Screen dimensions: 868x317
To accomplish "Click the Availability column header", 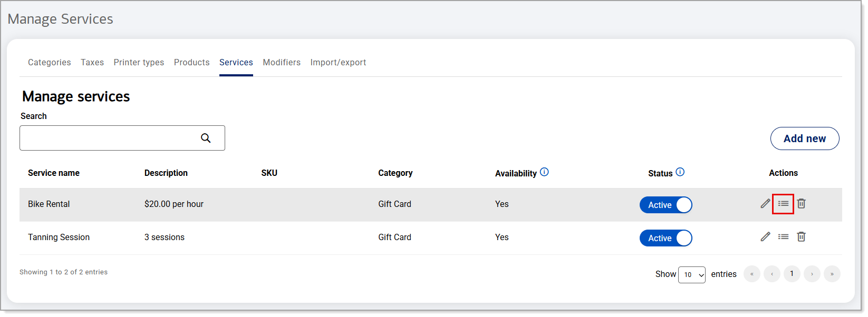I will [x=516, y=173].
